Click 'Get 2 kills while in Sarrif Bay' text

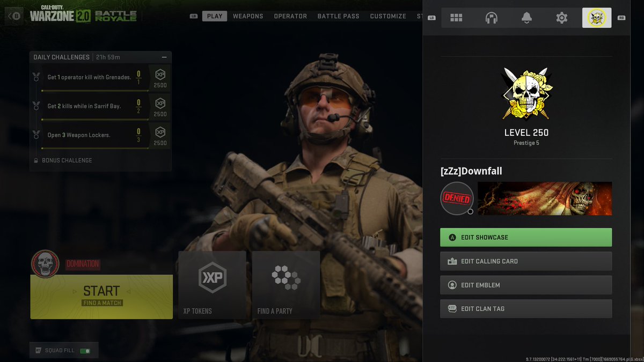tap(84, 106)
